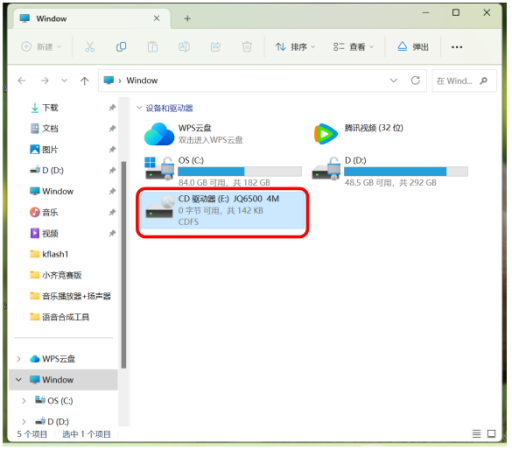The height and width of the screenshot is (450, 512).
Task: Click the Paste clipboard icon
Action: pyautogui.click(x=153, y=47)
